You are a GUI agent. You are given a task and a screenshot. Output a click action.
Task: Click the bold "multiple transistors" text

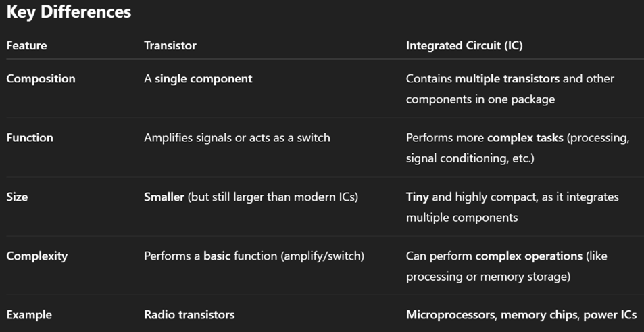point(507,79)
